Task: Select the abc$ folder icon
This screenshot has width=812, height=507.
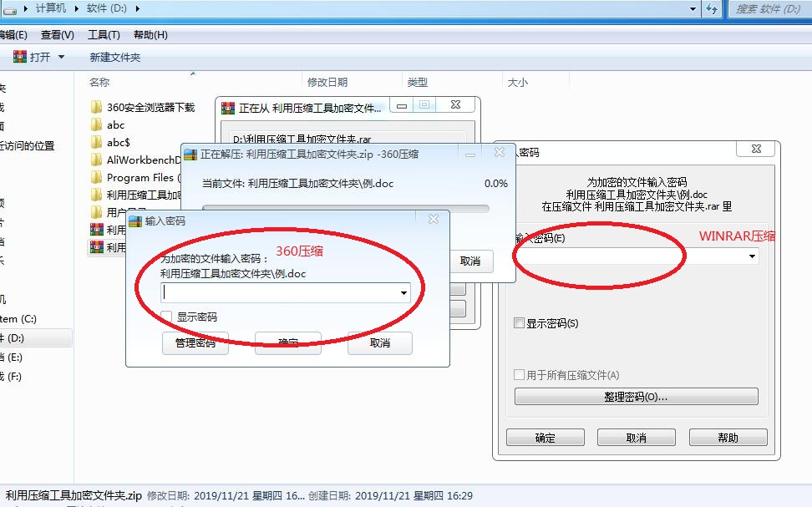Action: [x=96, y=143]
